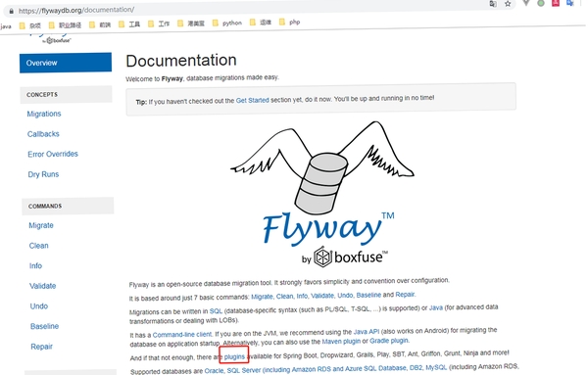Open Migrations under Concepts
588x375 pixels.
click(x=44, y=114)
